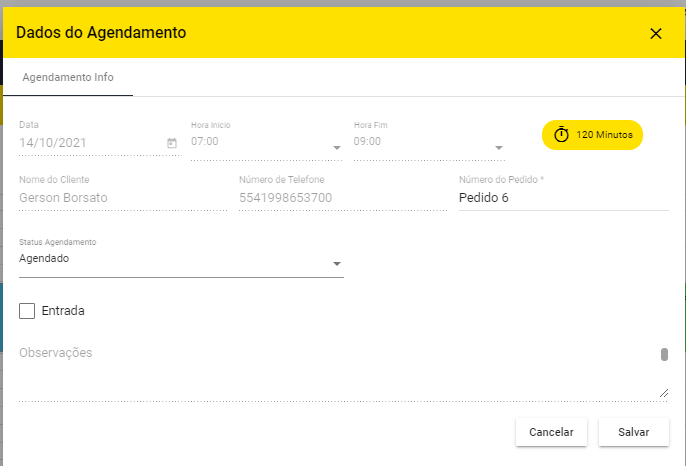Close the Dados do Agendamento dialog
686x466 pixels.
tap(656, 33)
